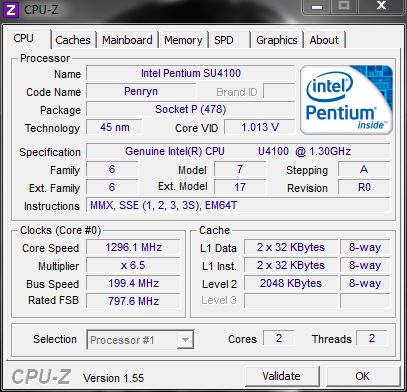407x392 pixels.
Task: Click the Specification field with U4100 @ 1.30GHz
Action: [238, 152]
